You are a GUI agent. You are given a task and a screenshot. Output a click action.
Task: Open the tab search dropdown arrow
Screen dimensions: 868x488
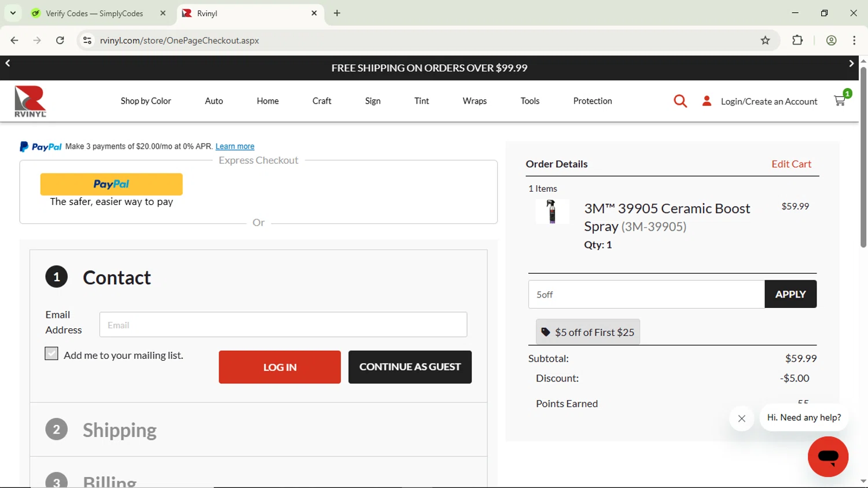(x=13, y=13)
